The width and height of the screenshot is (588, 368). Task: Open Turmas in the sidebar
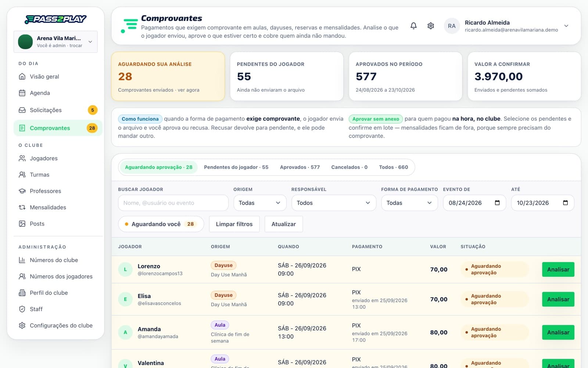pos(58,175)
